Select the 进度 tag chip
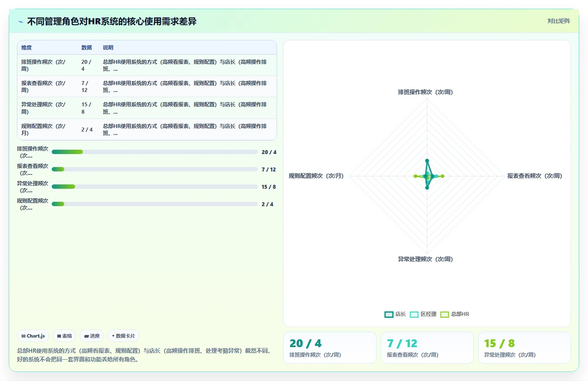The width and height of the screenshot is (588, 381). click(92, 336)
